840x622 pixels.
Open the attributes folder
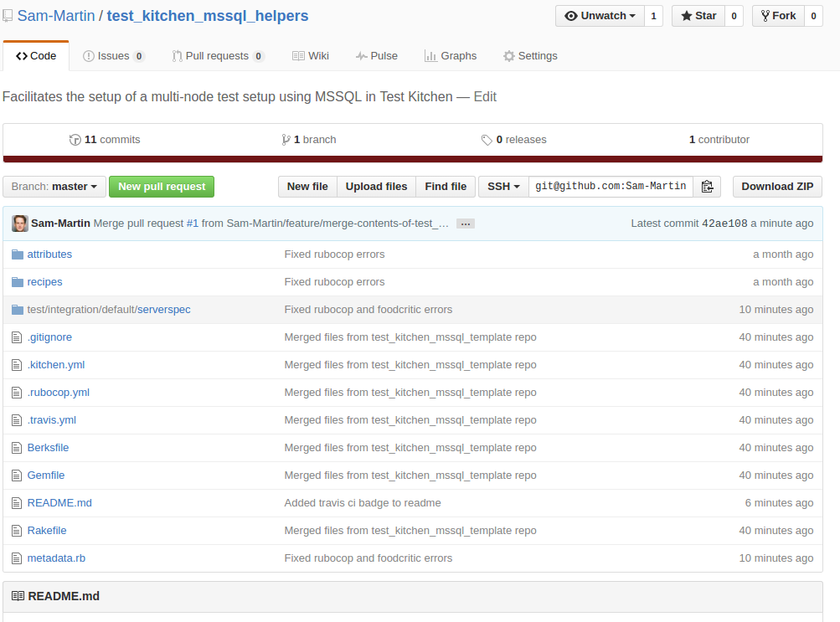(x=49, y=254)
